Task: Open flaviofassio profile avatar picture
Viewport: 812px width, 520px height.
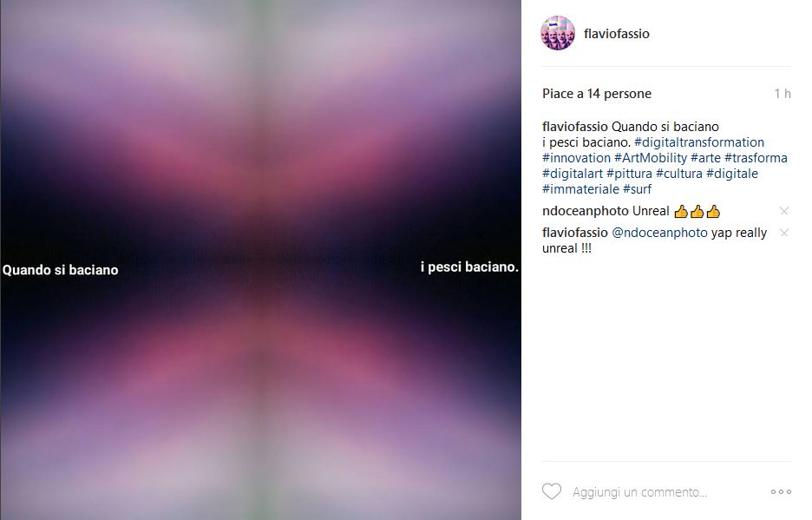Action: 558,33
